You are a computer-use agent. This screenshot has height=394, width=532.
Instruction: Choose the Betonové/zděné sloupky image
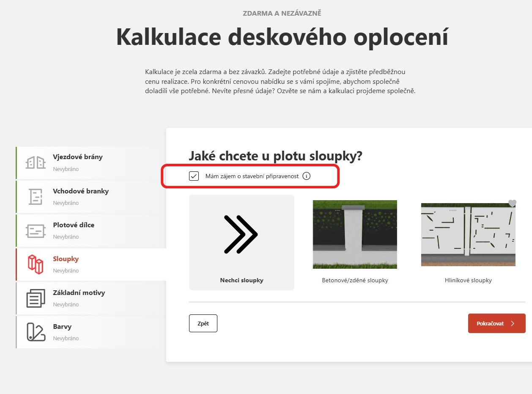355,234
